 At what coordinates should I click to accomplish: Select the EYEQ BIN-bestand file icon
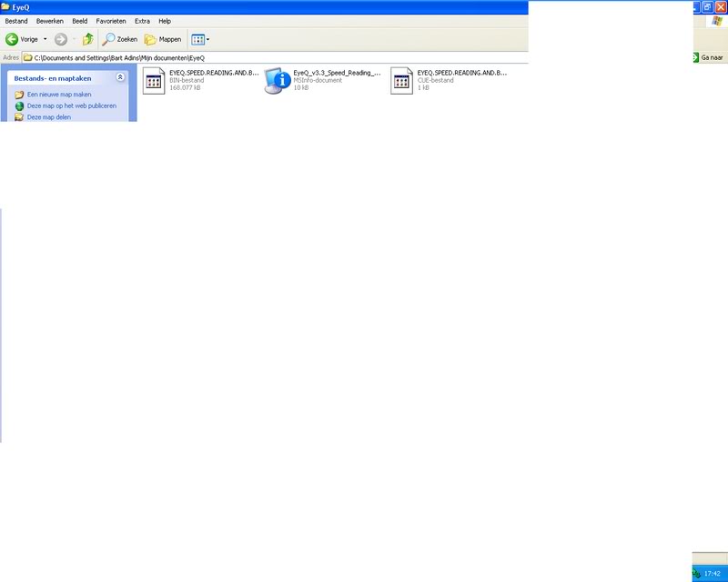coord(153,81)
